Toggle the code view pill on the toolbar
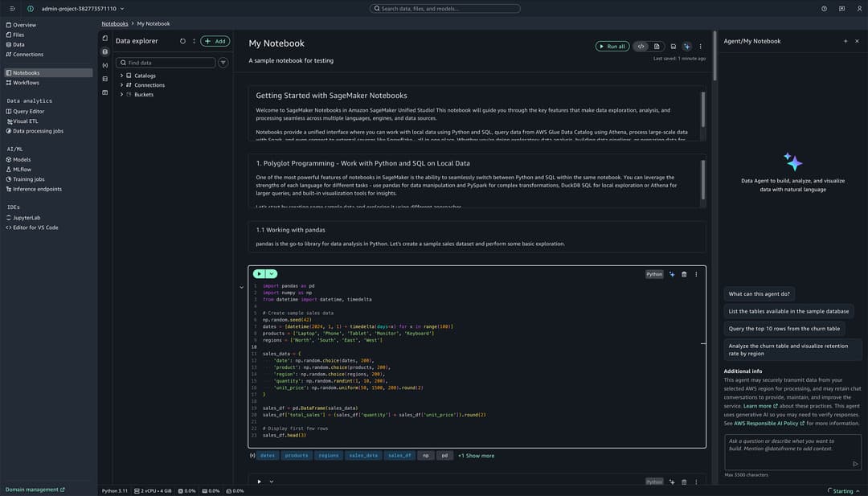 pyautogui.click(x=641, y=46)
